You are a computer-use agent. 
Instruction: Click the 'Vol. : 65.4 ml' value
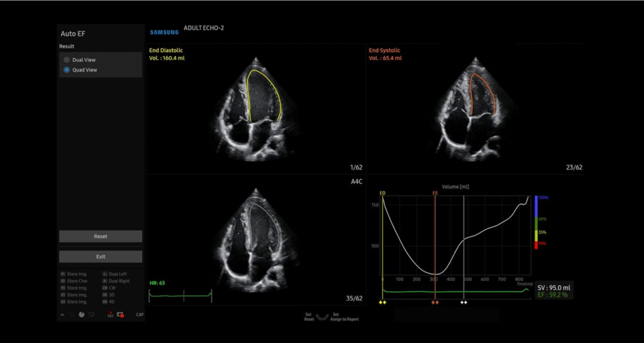(x=386, y=58)
